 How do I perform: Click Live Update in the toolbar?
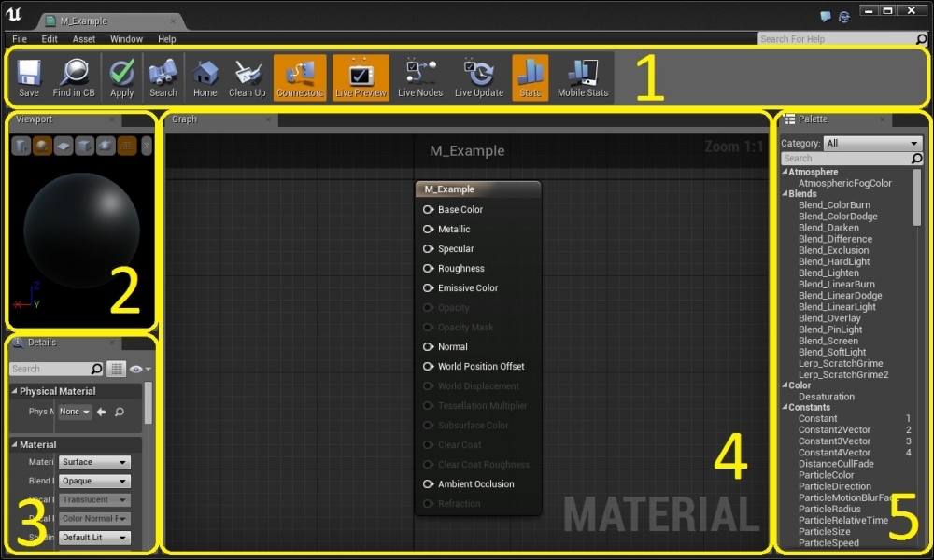pyautogui.click(x=477, y=77)
